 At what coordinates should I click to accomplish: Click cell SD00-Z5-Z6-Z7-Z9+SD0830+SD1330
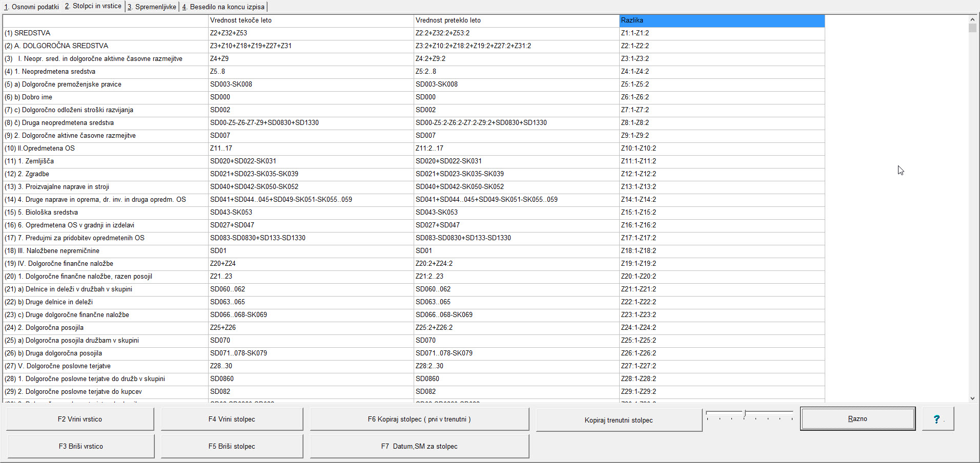[x=311, y=123]
